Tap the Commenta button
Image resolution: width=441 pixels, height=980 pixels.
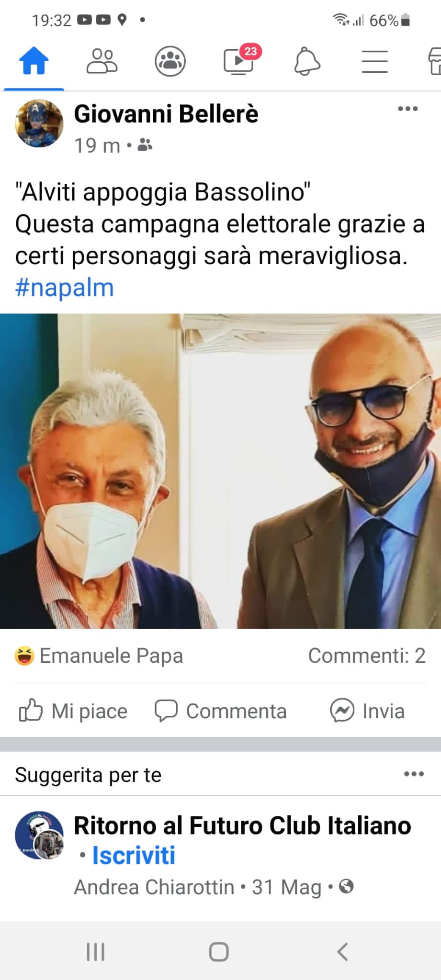220,711
